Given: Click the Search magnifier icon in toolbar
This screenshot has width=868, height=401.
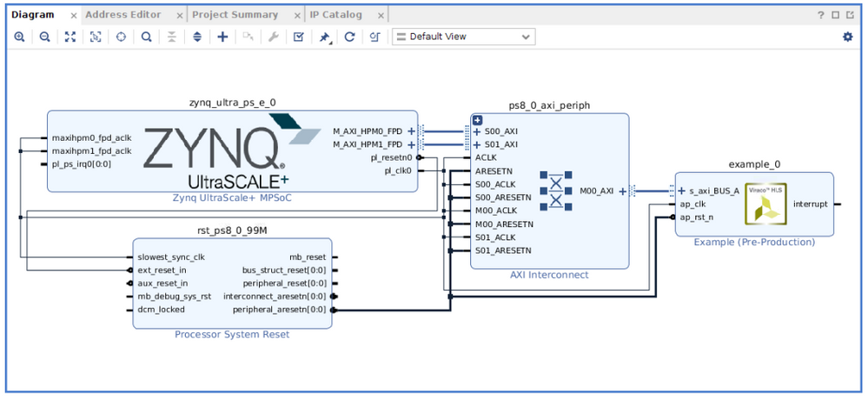Looking at the screenshot, I should (x=147, y=37).
